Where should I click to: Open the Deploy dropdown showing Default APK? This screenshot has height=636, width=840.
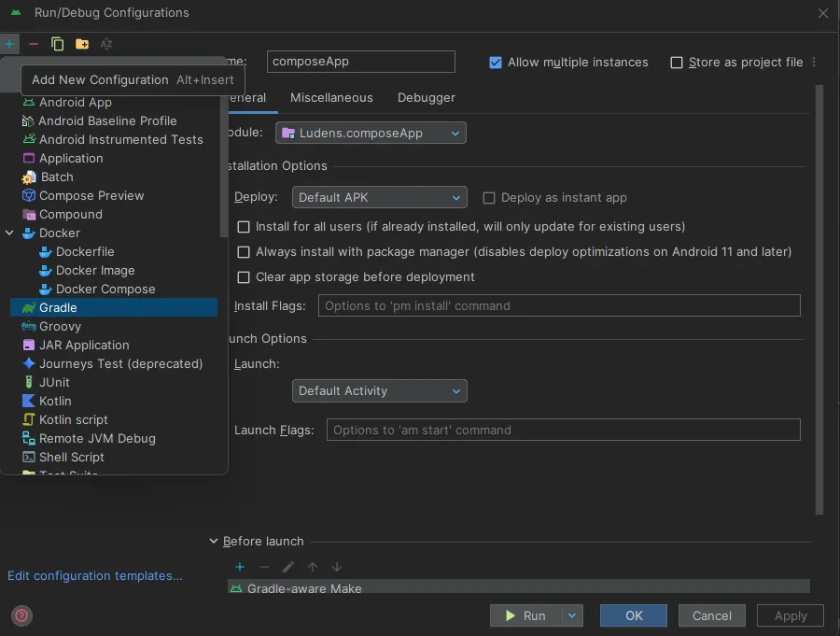[379, 197]
